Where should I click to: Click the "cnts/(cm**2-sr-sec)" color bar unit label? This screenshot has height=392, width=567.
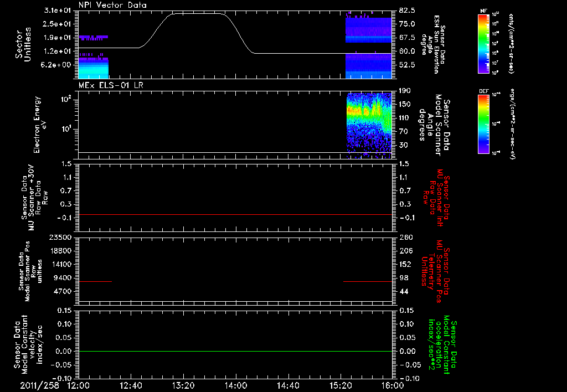[511, 44]
